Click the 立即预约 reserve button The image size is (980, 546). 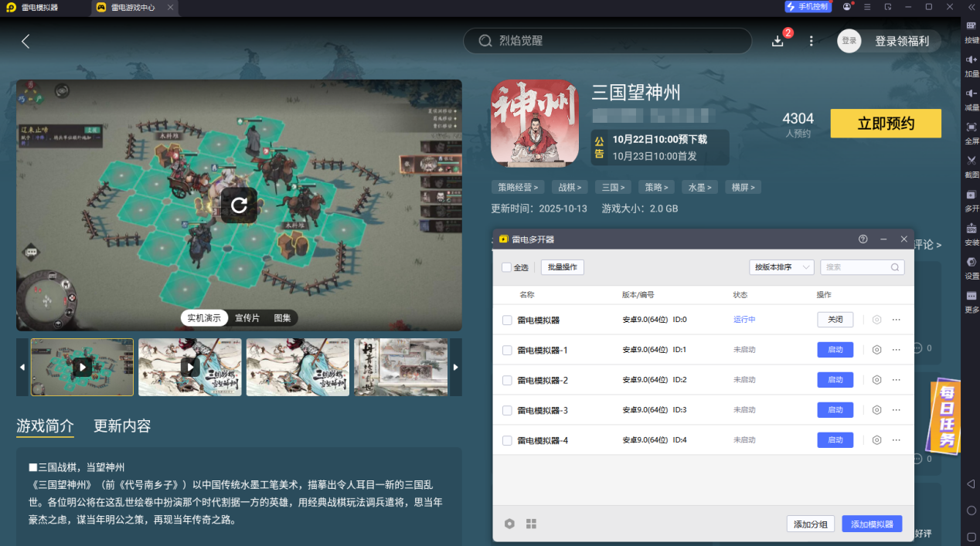click(886, 124)
